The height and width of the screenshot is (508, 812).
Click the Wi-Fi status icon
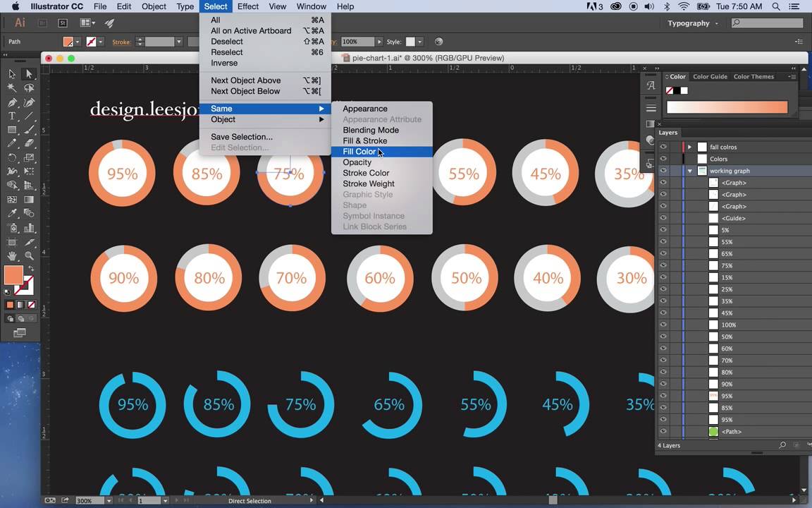(684, 7)
